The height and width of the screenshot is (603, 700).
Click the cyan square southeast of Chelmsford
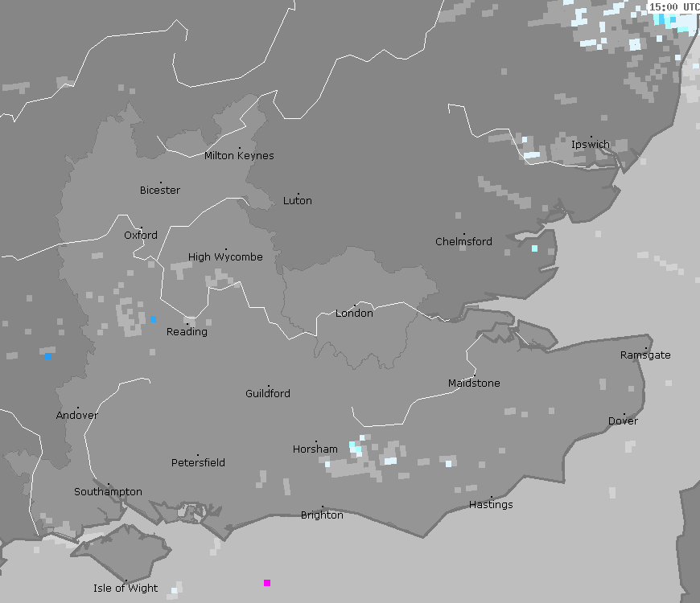point(534,248)
